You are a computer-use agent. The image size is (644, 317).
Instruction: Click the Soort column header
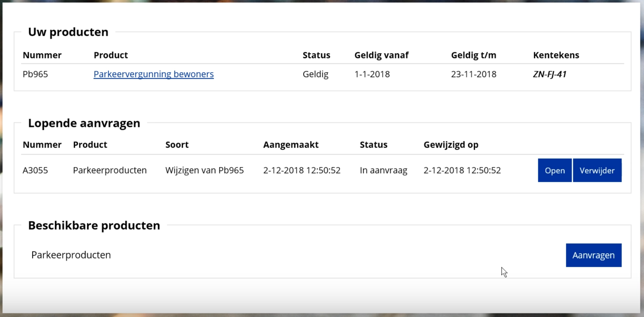coord(177,145)
